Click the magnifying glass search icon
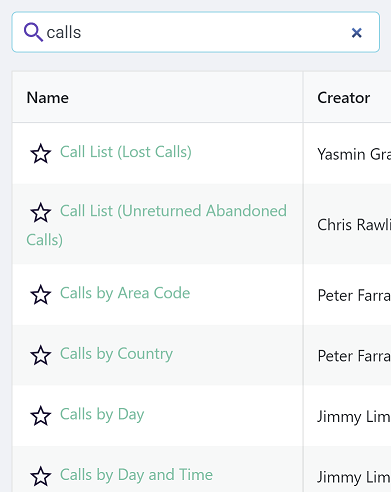 [x=33, y=32]
